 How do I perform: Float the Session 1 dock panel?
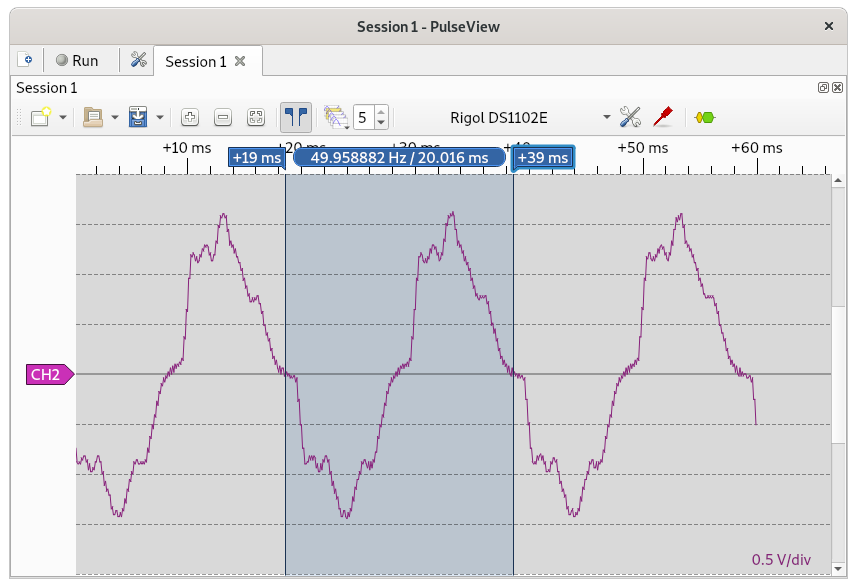[x=823, y=87]
